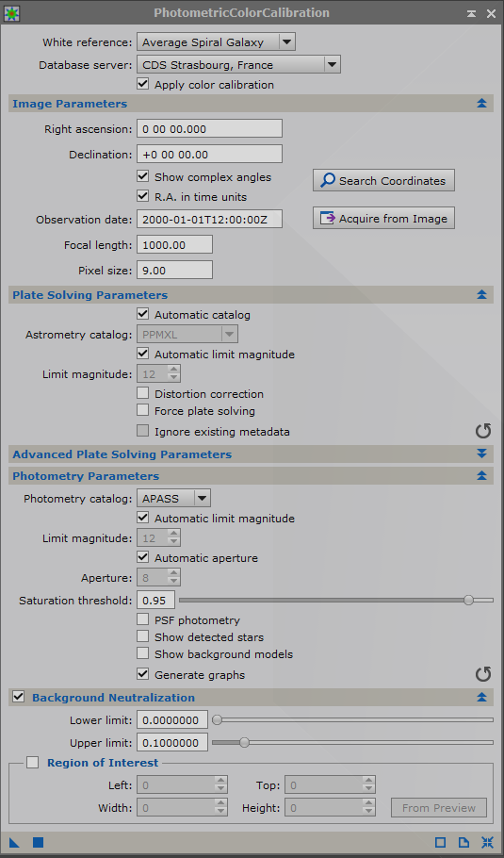Click the Saturation threshold slider handle
The height and width of the screenshot is (858, 504).
point(468,601)
